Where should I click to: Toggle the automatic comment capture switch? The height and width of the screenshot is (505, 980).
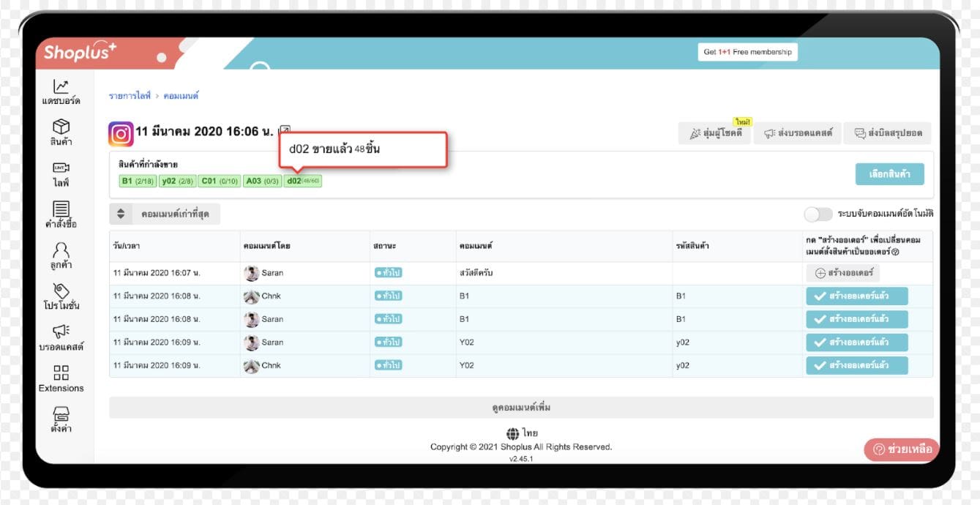point(818,214)
